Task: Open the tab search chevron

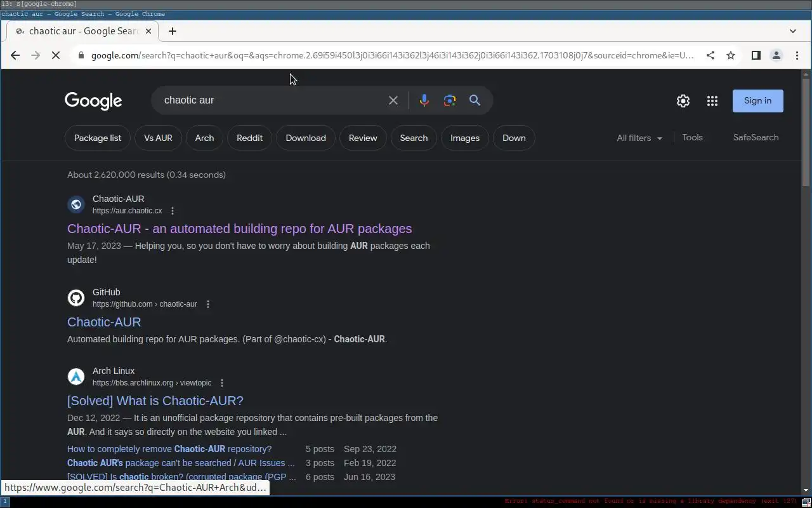Action: (x=793, y=31)
